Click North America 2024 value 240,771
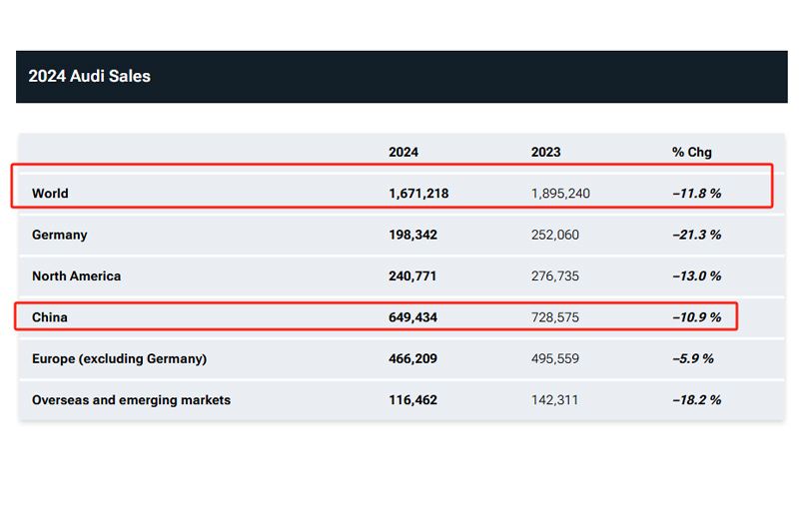The image size is (799, 532). (x=412, y=275)
